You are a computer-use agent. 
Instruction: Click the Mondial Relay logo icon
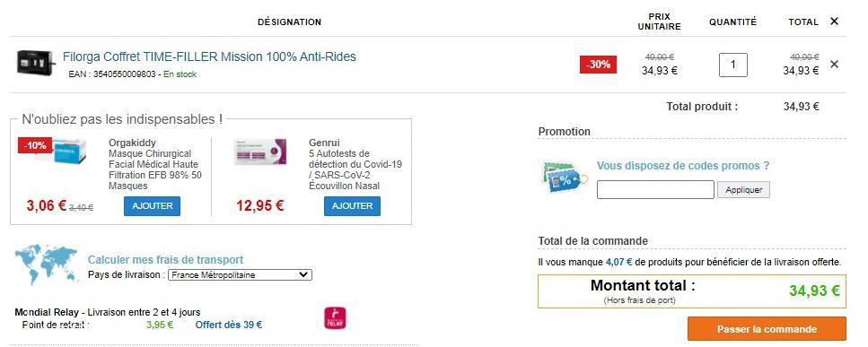(x=335, y=318)
